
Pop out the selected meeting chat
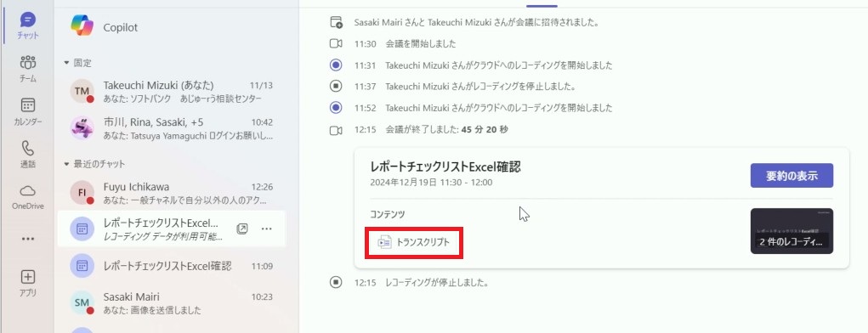242,229
